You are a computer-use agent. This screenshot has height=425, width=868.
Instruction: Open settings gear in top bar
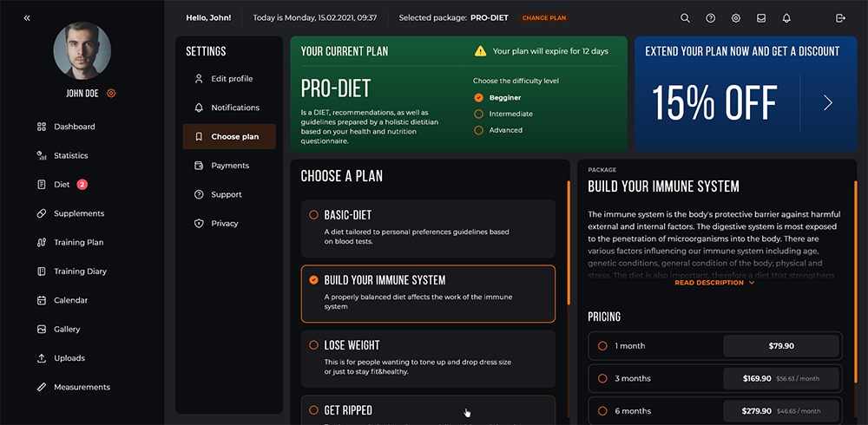[x=736, y=18]
